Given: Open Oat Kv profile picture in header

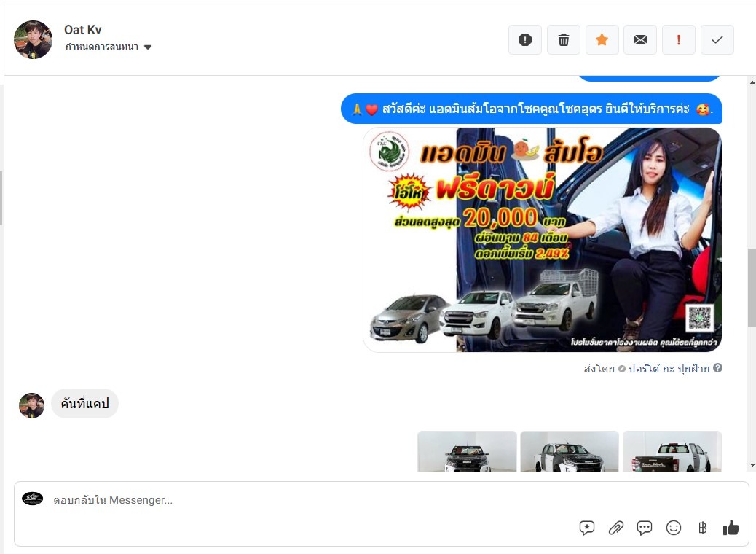Looking at the screenshot, I should (x=33, y=39).
